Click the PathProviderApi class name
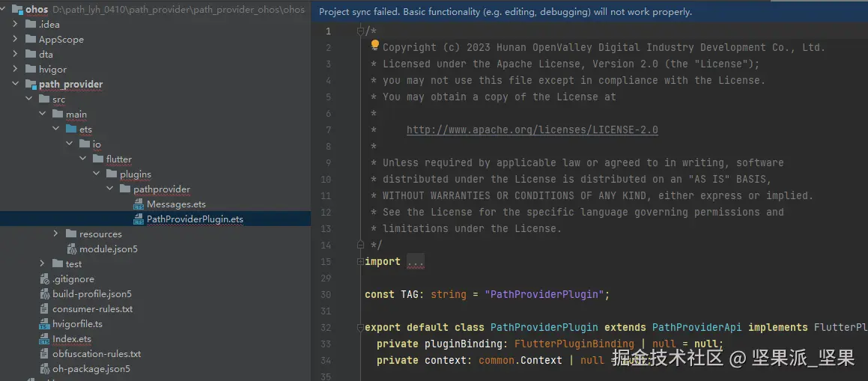Image resolution: width=868 pixels, height=381 pixels. (697, 327)
